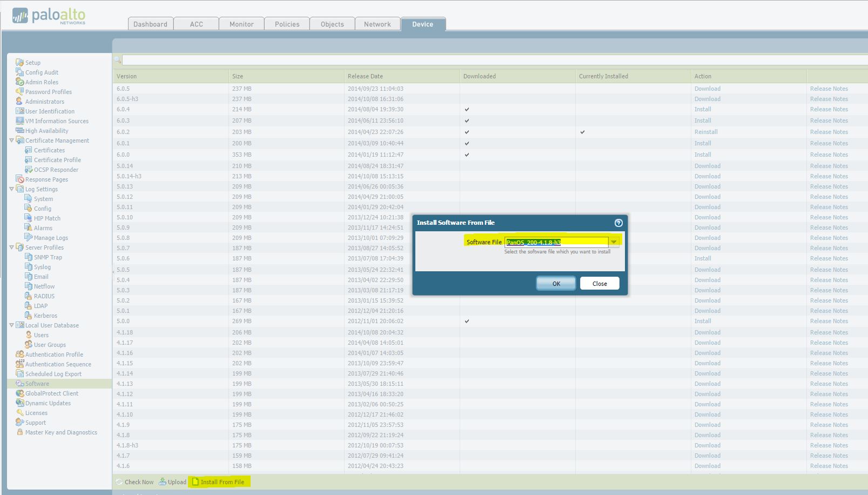Click Install for version 5.0.0
The height and width of the screenshot is (495, 868).
pyautogui.click(x=703, y=321)
